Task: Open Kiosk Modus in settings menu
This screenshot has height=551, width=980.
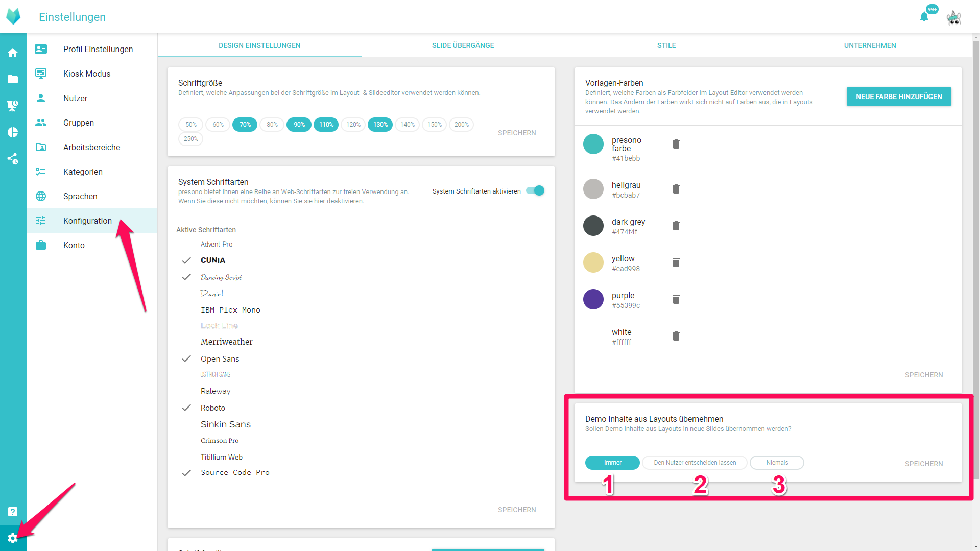Action: click(x=87, y=74)
